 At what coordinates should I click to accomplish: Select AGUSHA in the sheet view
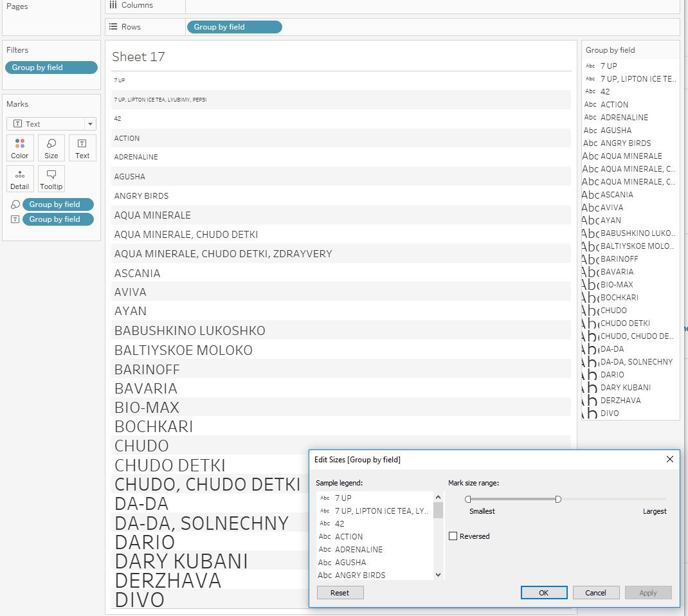[129, 176]
